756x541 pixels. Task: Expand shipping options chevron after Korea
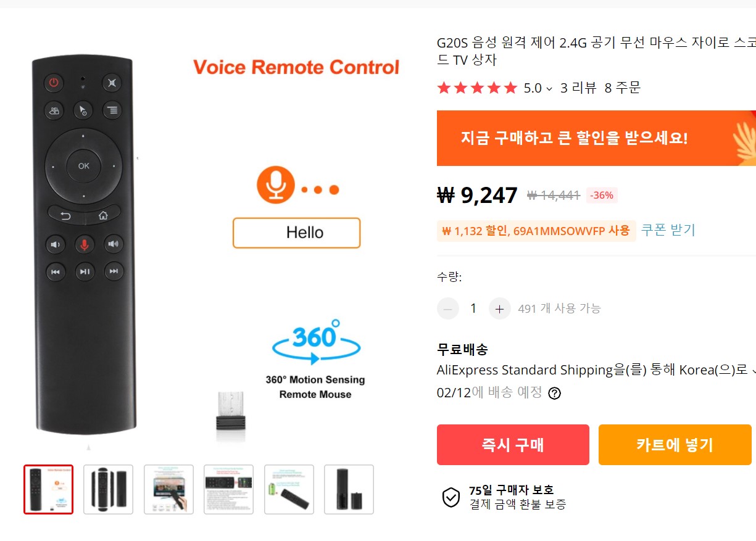[x=752, y=371]
